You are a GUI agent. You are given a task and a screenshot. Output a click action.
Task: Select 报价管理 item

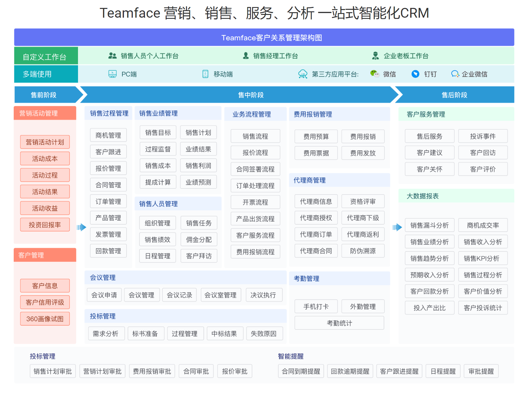click(108, 168)
